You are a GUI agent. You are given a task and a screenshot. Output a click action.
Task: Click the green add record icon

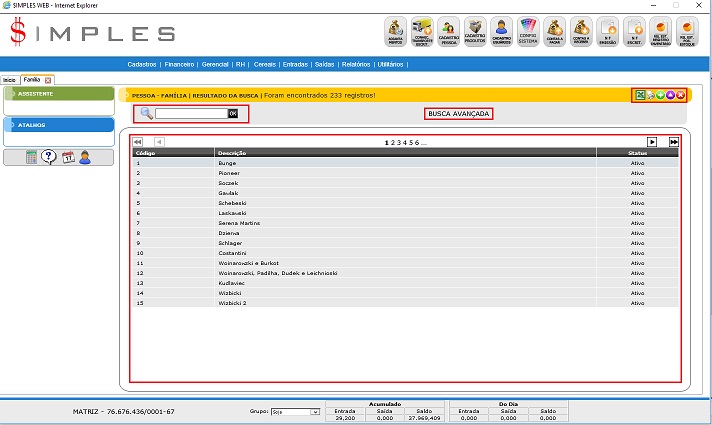660,95
